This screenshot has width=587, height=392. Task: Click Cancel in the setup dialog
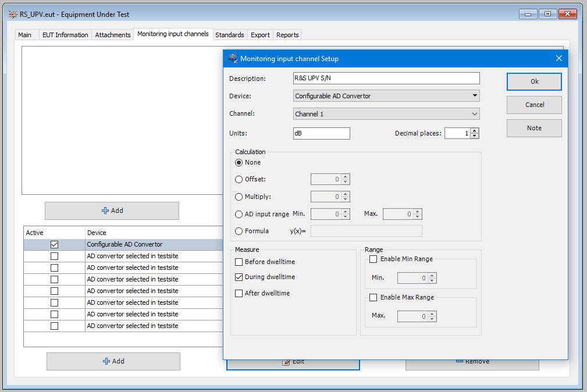534,105
